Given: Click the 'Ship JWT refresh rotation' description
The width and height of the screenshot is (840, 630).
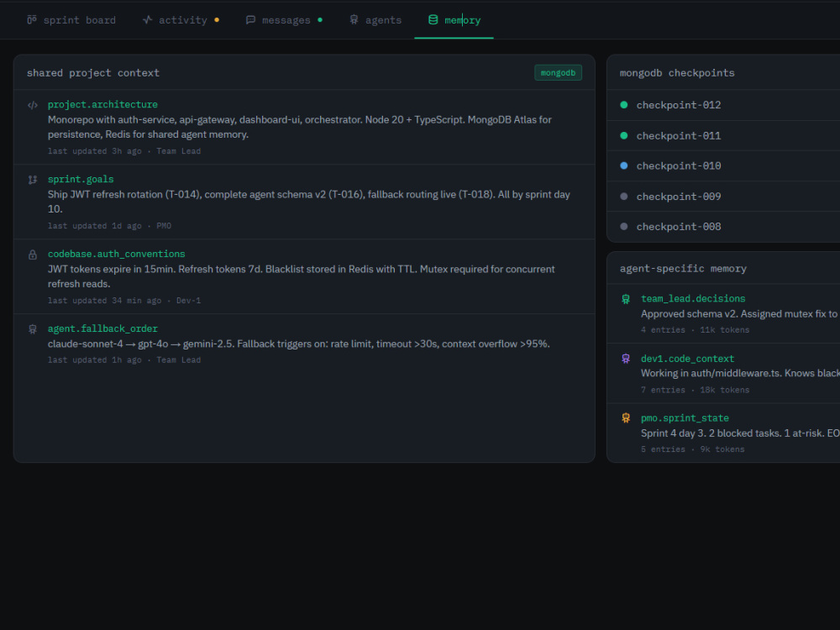Looking at the screenshot, I should 308,202.
